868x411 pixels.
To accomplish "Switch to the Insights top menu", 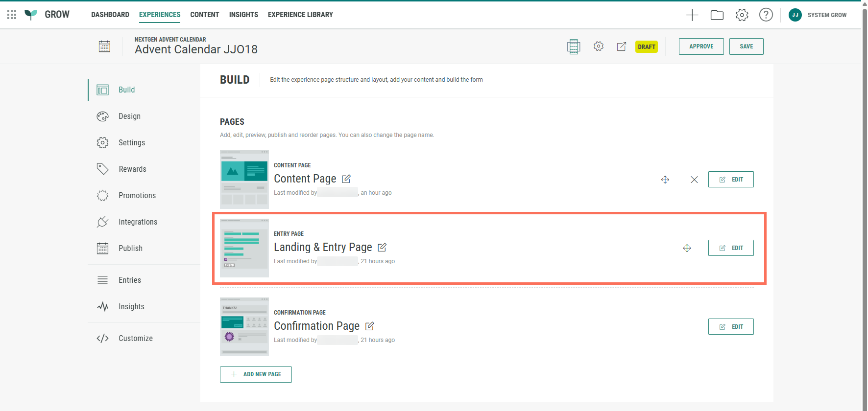I will click(x=243, y=15).
